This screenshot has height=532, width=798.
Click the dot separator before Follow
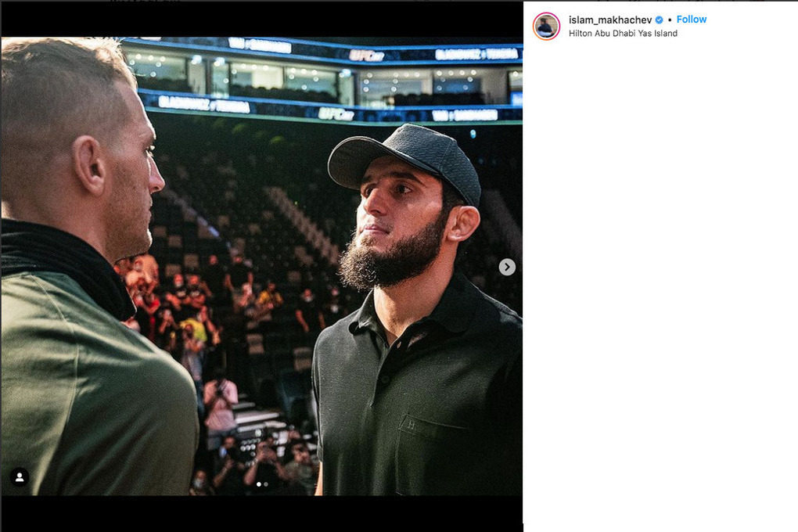click(670, 20)
